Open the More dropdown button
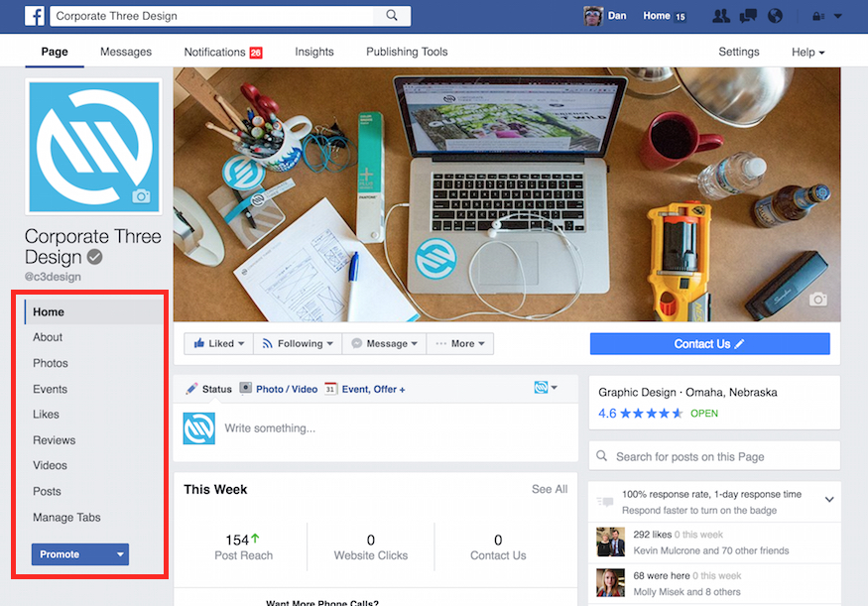 [459, 344]
